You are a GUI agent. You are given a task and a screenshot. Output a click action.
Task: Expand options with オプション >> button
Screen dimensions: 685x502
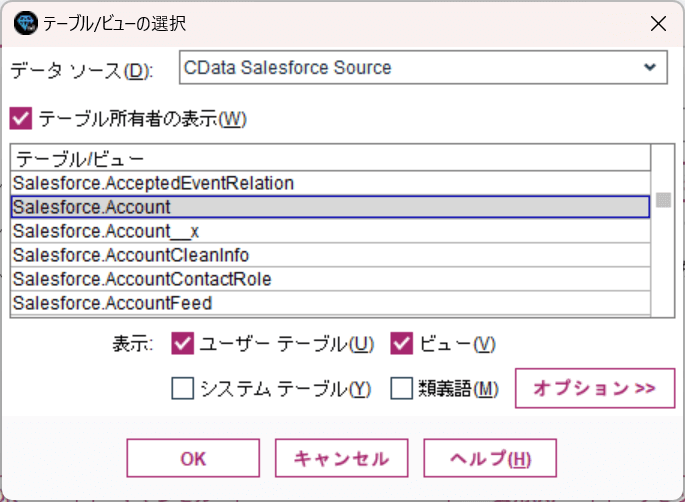pos(594,388)
